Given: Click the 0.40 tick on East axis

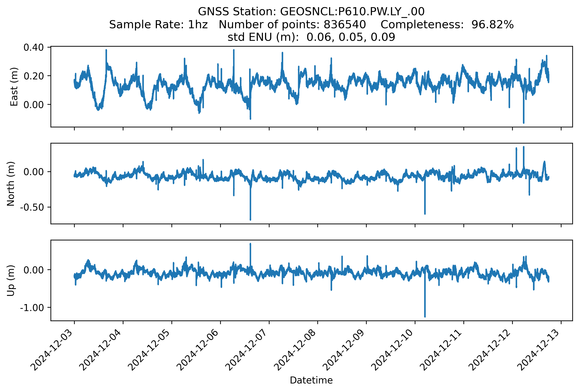Looking at the screenshot, I should coord(34,47).
